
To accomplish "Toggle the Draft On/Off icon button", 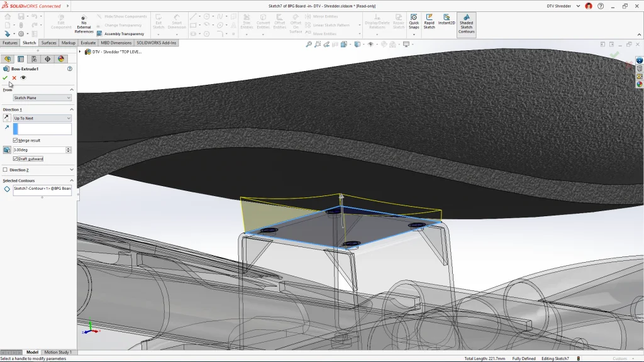I will (x=7, y=150).
